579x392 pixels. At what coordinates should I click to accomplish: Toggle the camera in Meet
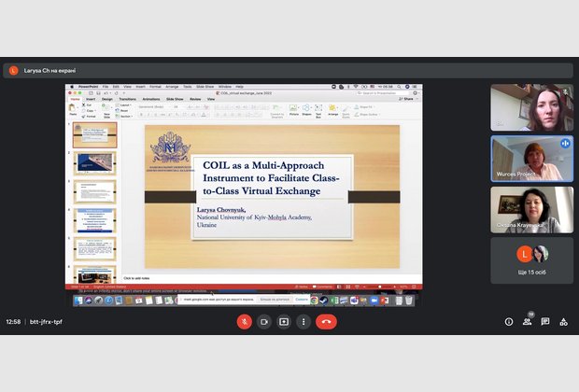264,322
